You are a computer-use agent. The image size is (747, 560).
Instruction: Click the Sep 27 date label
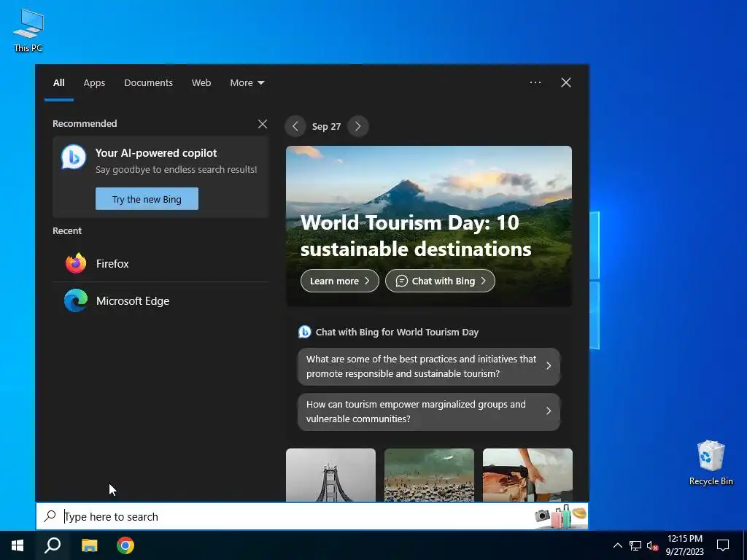[326, 127]
